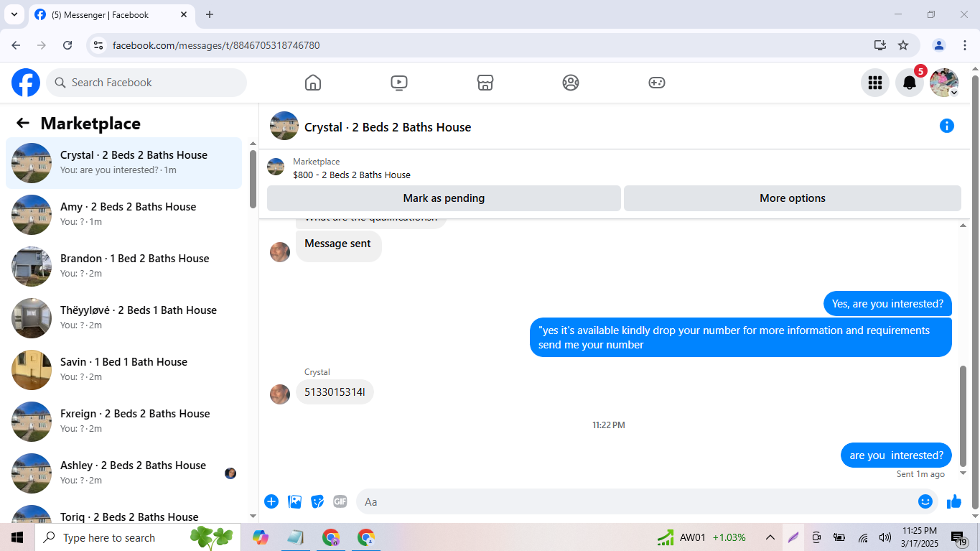Image resolution: width=980 pixels, height=551 pixels.
Task: Select the Crystal 2 Beds 2 Baths chat
Action: pos(124,163)
